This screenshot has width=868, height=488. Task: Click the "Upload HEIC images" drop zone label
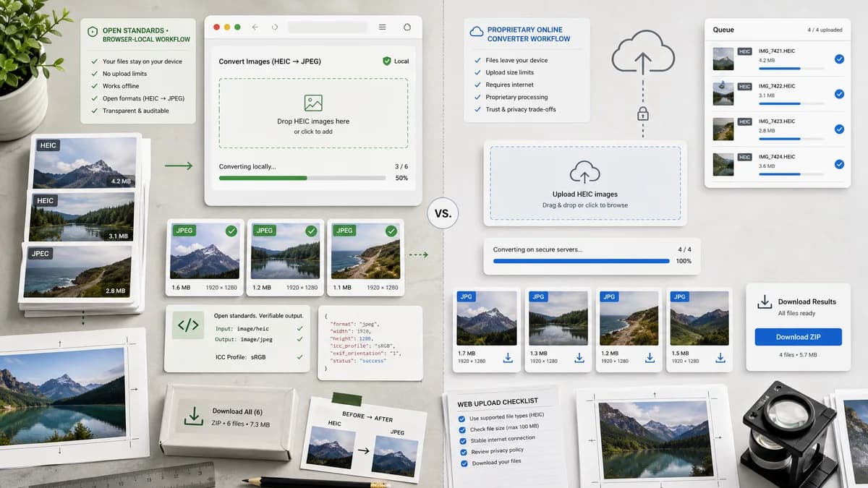coord(585,194)
